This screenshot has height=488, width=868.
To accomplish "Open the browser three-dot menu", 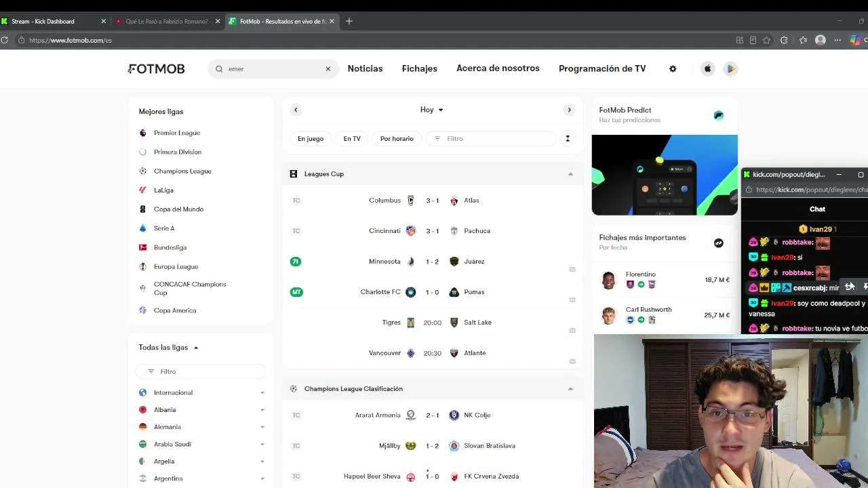I will tap(837, 40).
